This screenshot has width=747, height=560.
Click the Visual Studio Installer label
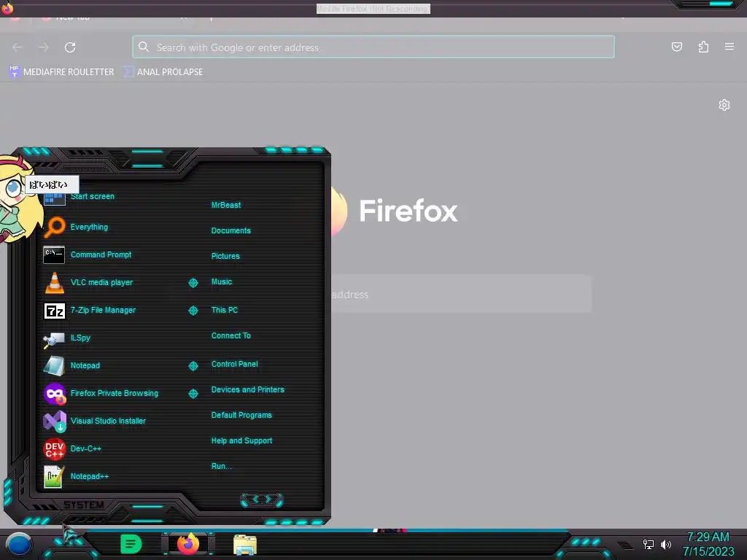(x=108, y=421)
